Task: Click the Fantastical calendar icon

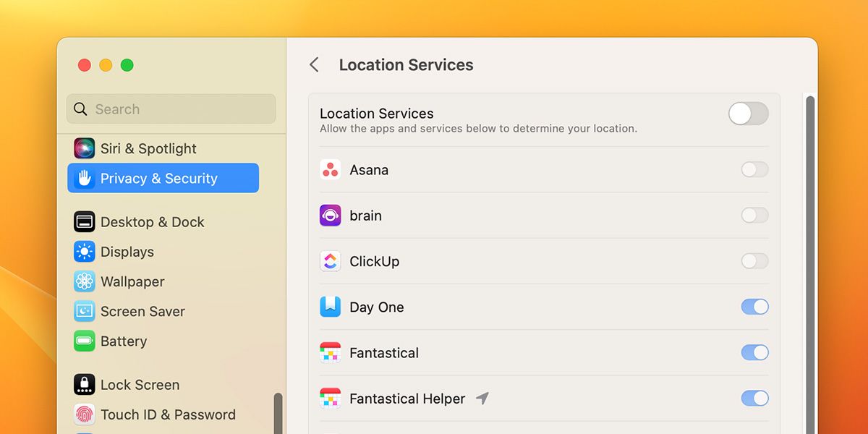Action: 331,352
